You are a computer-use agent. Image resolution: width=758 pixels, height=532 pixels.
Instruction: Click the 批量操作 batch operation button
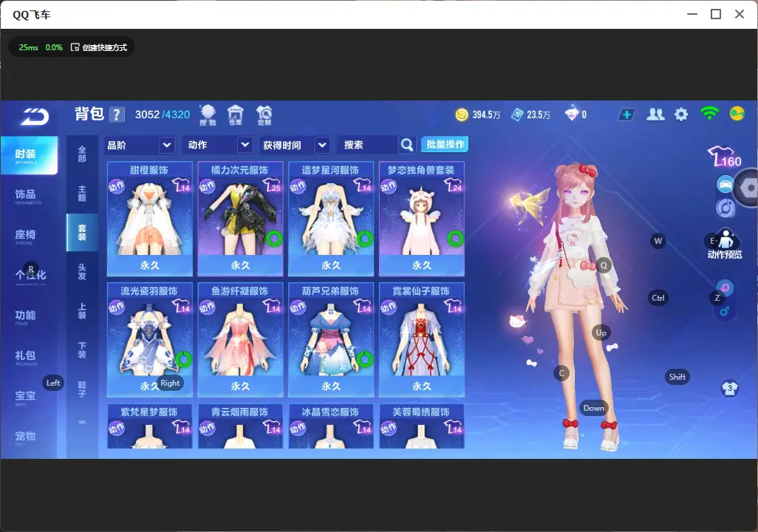coord(445,144)
